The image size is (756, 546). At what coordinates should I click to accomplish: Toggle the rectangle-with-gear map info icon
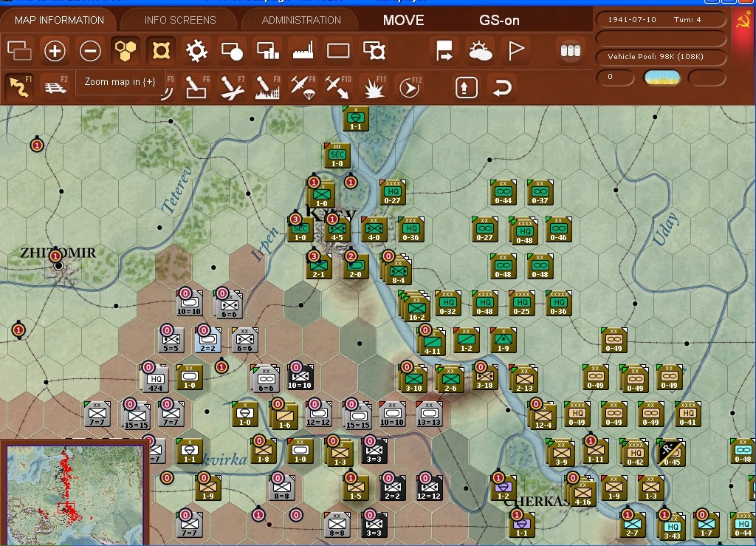(x=374, y=50)
